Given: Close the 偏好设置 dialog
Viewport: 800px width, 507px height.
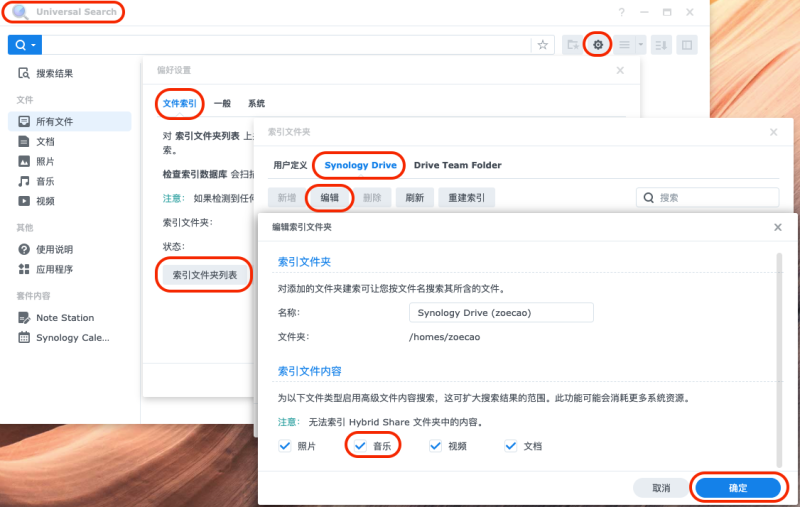Looking at the screenshot, I should 620,70.
